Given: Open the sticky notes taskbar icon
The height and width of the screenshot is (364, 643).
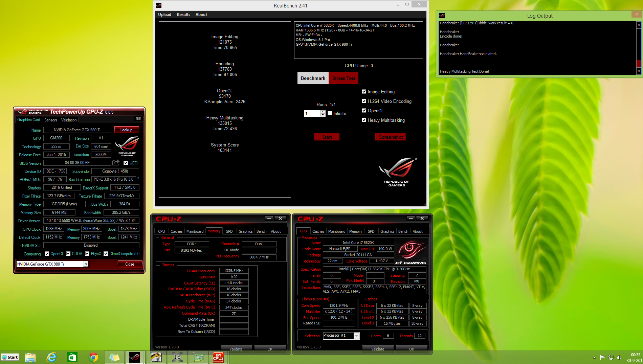Looking at the screenshot, I should tap(114, 357).
